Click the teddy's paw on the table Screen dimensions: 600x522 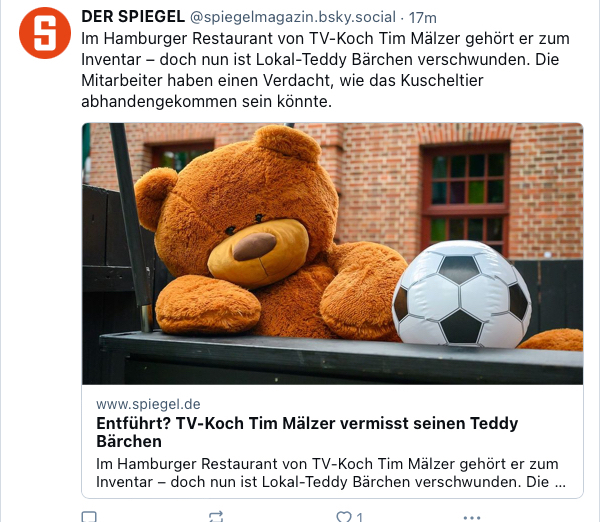[x=208, y=304]
